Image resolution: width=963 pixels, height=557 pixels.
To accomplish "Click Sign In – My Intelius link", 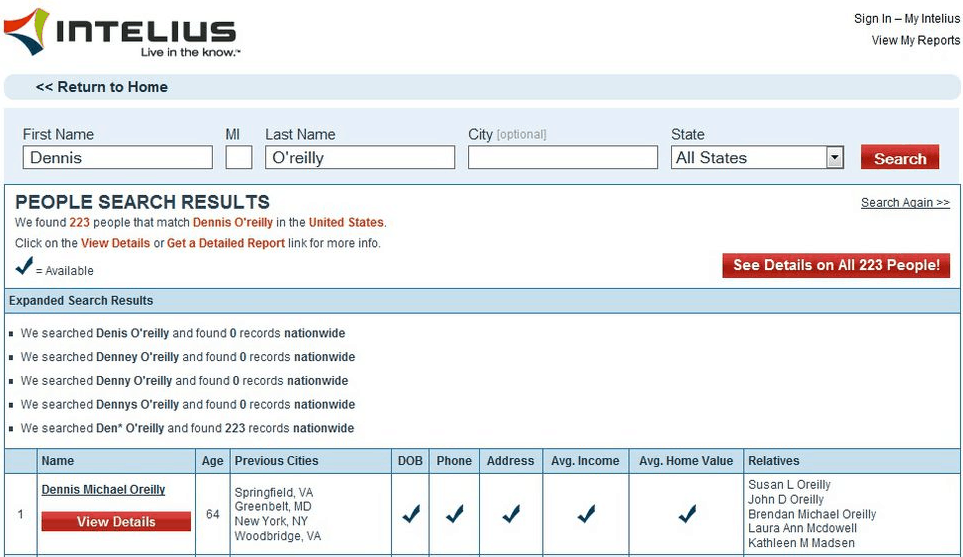I will click(906, 18).
